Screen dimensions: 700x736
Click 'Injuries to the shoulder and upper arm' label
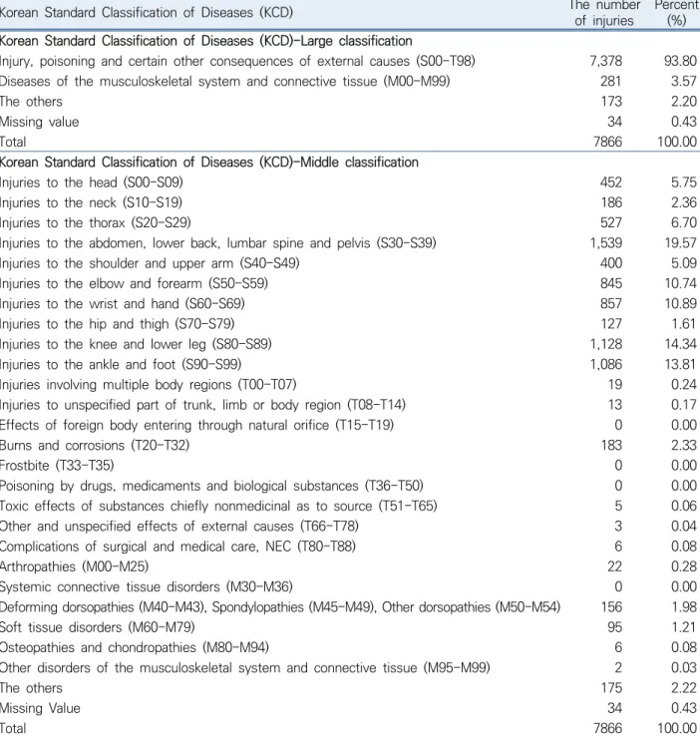[150, 263]
